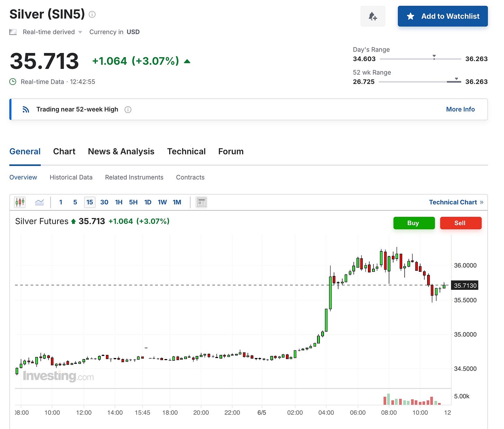Select candlestick chart type icon

click(x=20, y=202)
